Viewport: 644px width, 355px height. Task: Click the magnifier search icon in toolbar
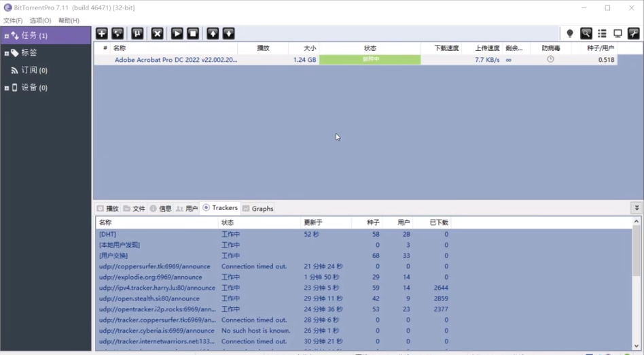coord(586,33)
